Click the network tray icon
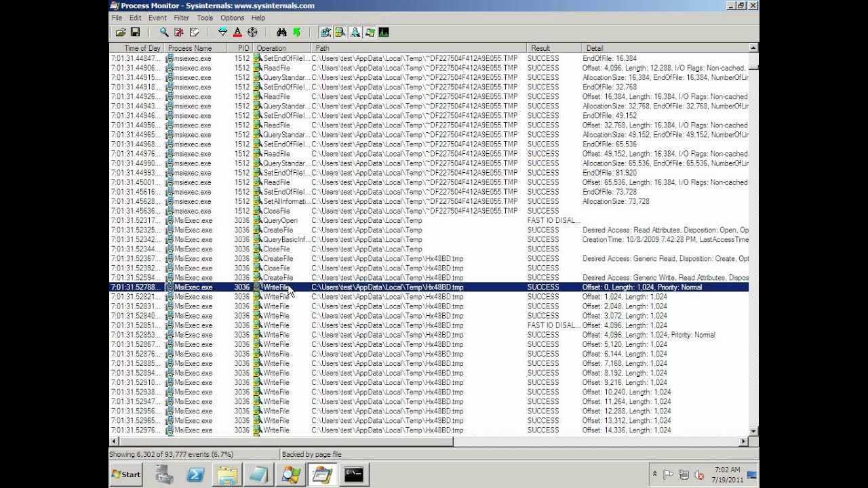This screenshot has height=488, width=868. pos(684,474)
